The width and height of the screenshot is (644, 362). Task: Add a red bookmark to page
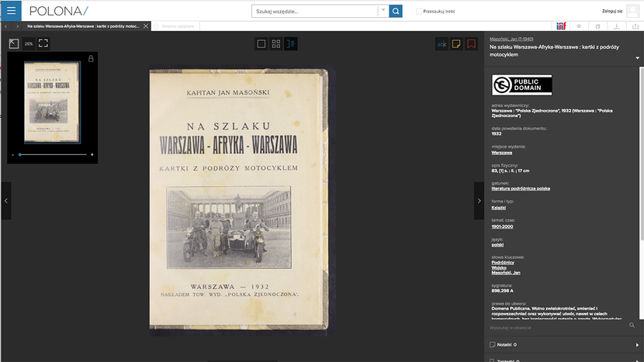(470, 43)
